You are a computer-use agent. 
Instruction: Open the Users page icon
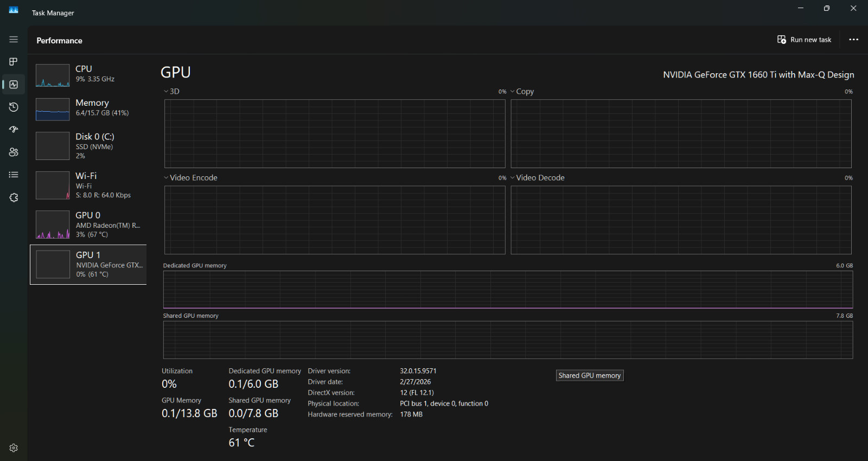(x=14, y=152)
